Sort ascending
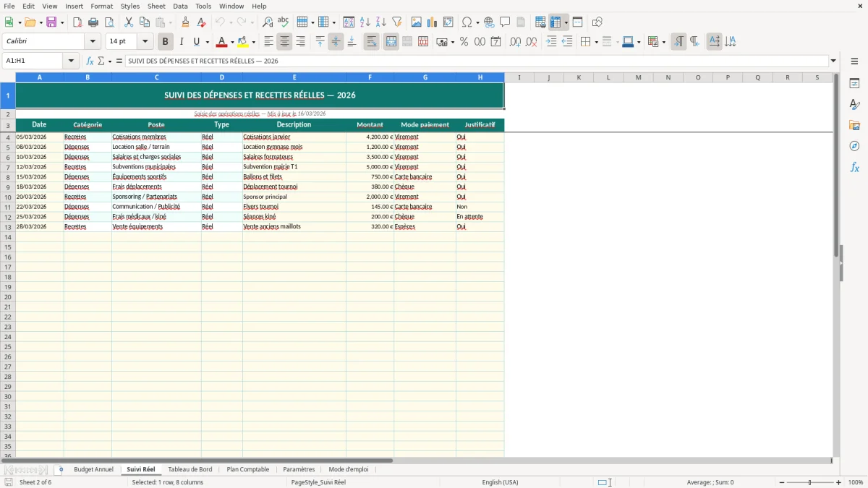 (x=365, y=22)
